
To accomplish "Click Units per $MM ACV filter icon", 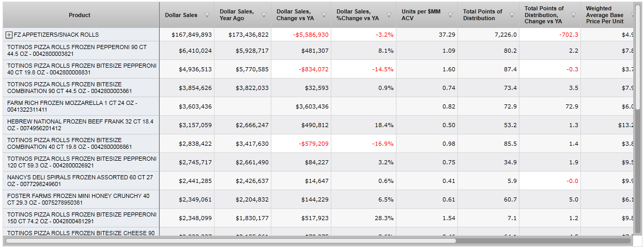I will pos(450,16).
